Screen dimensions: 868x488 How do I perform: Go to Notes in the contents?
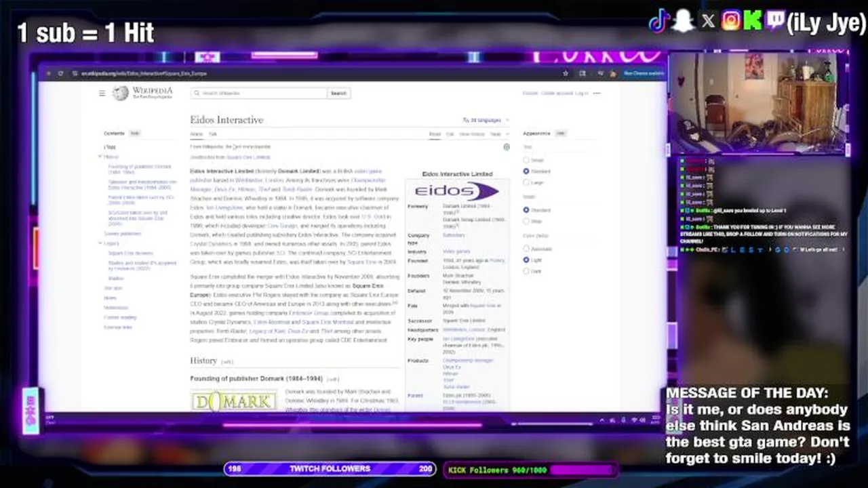[x=110, y=298]
